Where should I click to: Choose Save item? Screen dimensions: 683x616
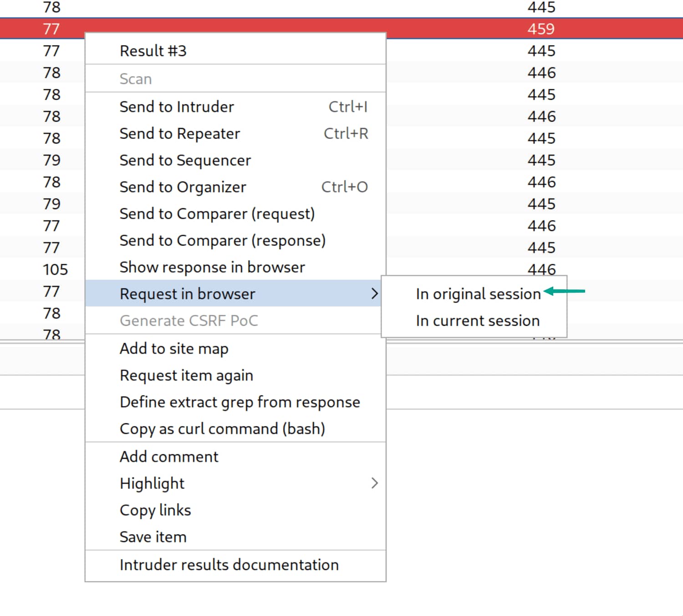pos(153,537)
